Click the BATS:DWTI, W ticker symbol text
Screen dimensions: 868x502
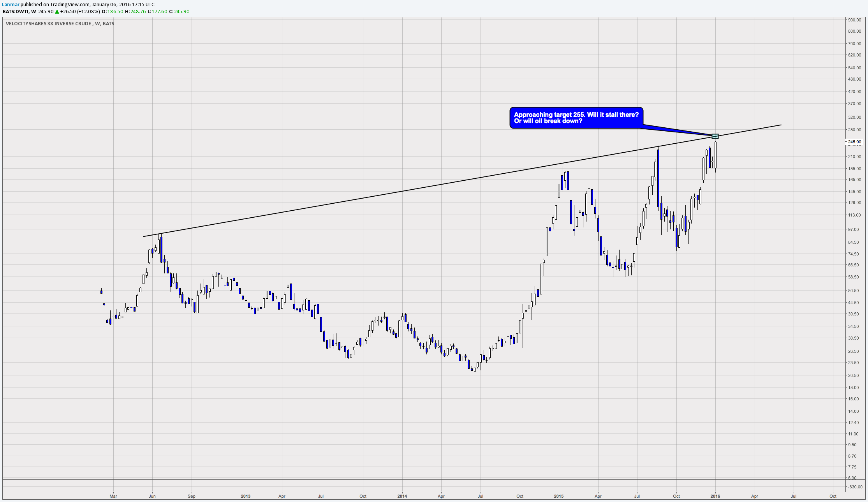pyautogui.click(x=19, y=12)
